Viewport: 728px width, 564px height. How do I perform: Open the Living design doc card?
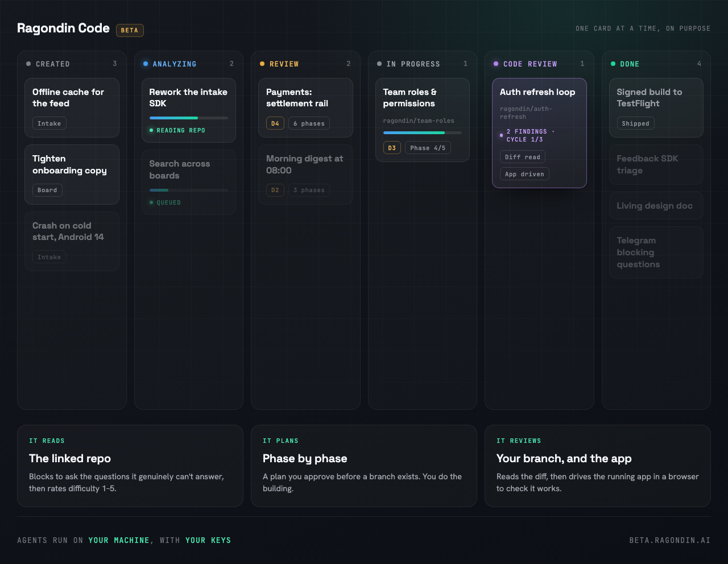[x=656, y=206]
